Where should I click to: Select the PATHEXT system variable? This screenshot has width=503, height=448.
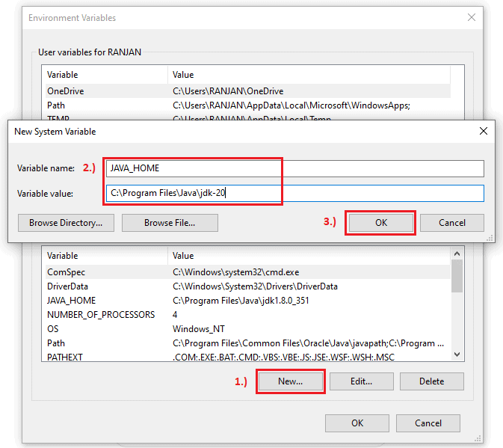(248, 357)
